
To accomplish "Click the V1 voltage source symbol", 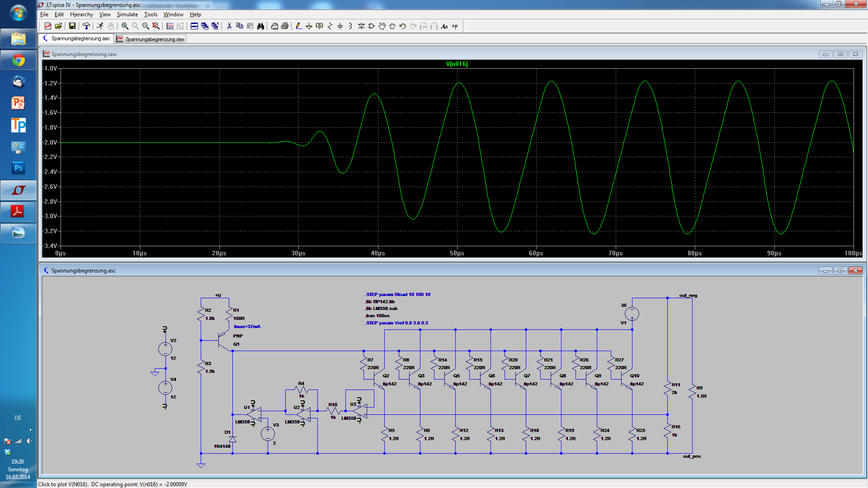I will tap(632, 314).
